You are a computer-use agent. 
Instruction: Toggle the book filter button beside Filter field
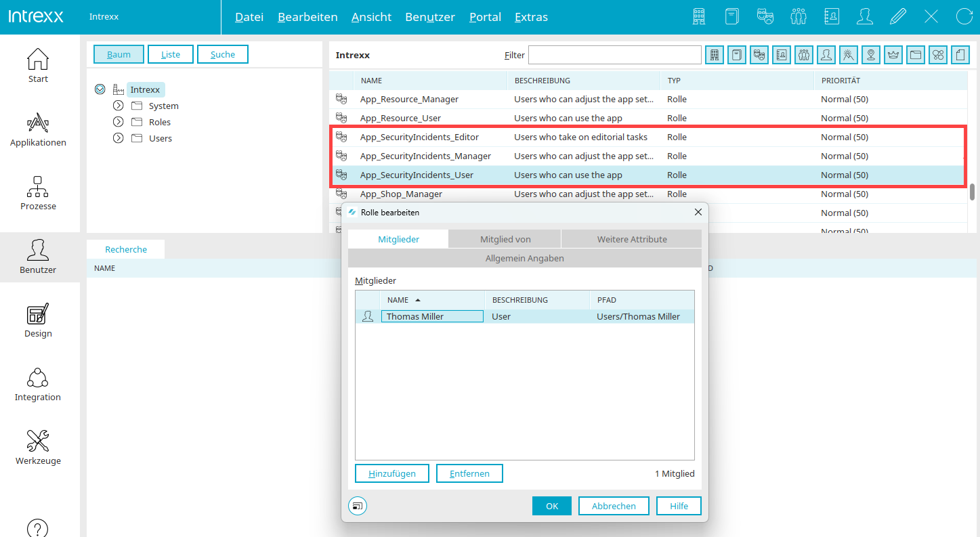737,55
